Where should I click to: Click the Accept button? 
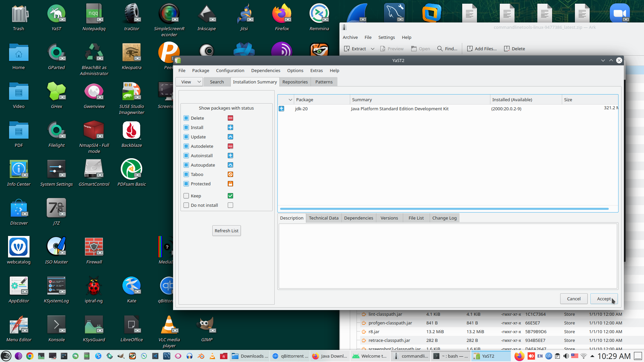(604, 299)
